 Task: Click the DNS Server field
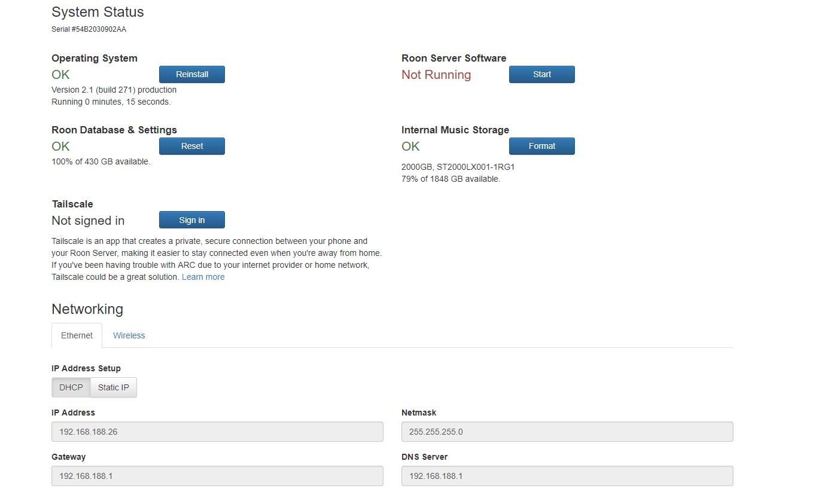click(x=567, y=476)
